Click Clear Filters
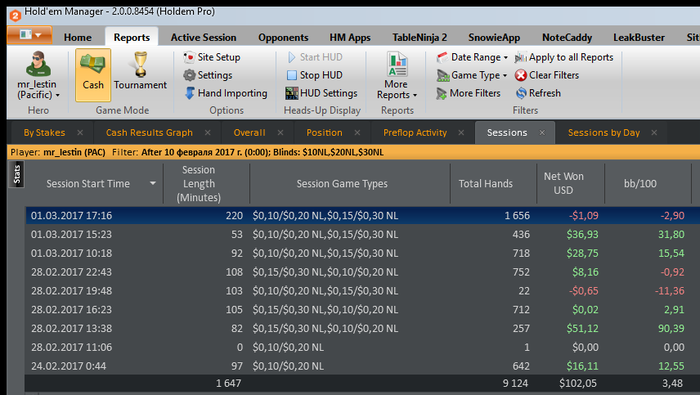 tap(547, 75)
